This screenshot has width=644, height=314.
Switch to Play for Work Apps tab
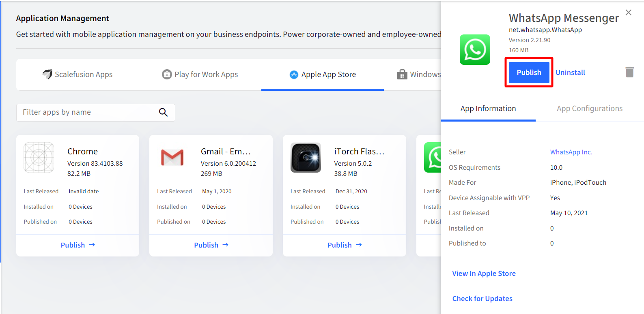(x=200, y=75)
